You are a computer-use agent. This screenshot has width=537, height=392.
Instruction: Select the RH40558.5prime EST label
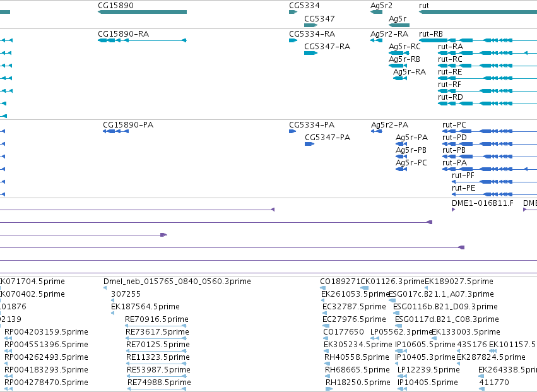(357, 357)
